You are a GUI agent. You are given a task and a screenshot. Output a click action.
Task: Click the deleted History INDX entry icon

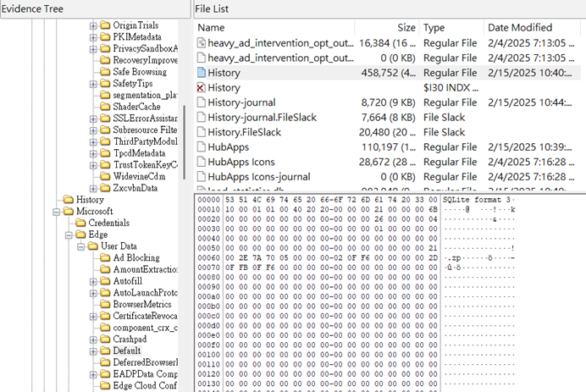pyautogui.click(x=201, y=88)
